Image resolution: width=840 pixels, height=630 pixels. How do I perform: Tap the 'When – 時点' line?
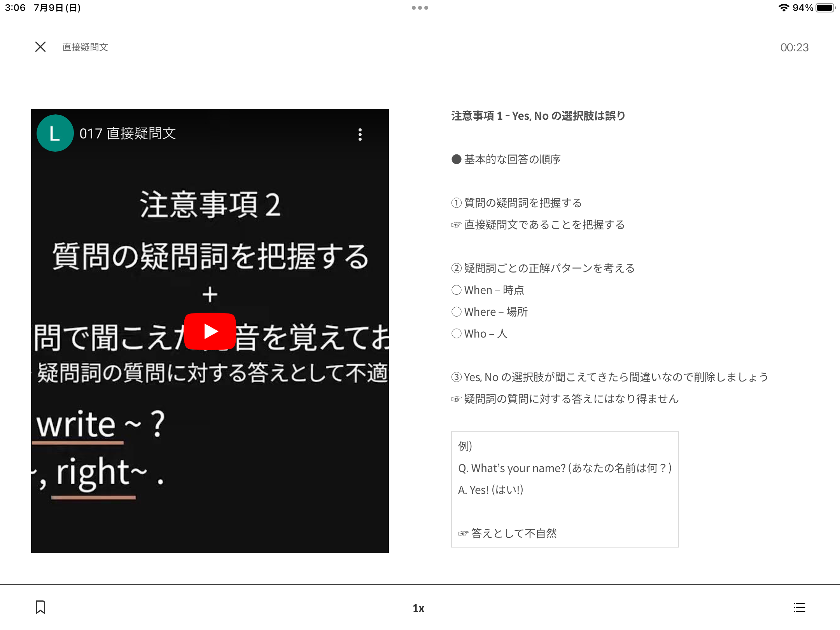pyautogui.click(x=488, y=290)
